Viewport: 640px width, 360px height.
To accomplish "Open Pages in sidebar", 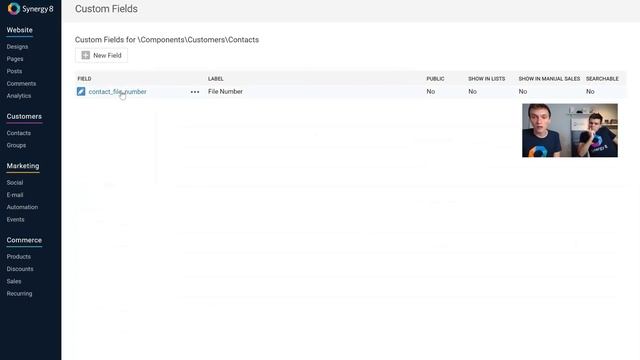I will tap(15, 59).
